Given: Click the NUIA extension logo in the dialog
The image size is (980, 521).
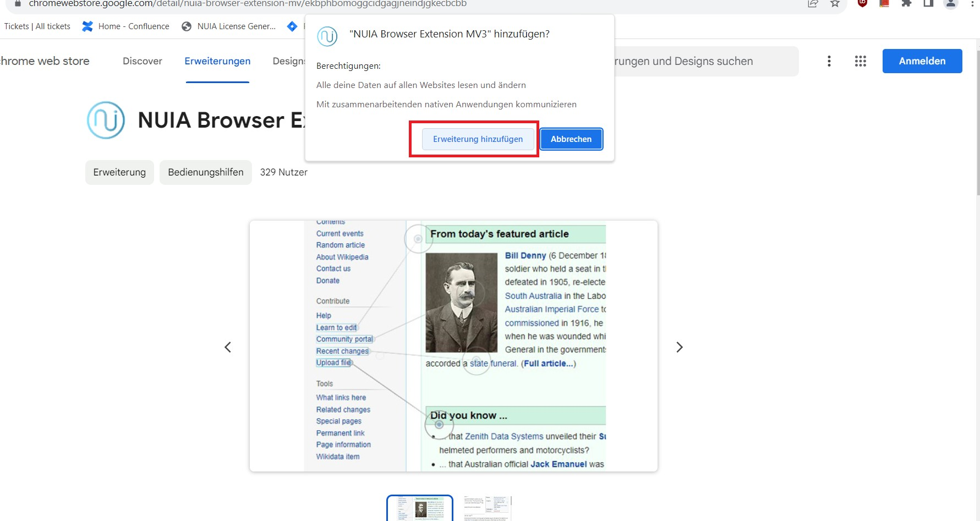Looking at the screenshot, I should tap(327, 37).
